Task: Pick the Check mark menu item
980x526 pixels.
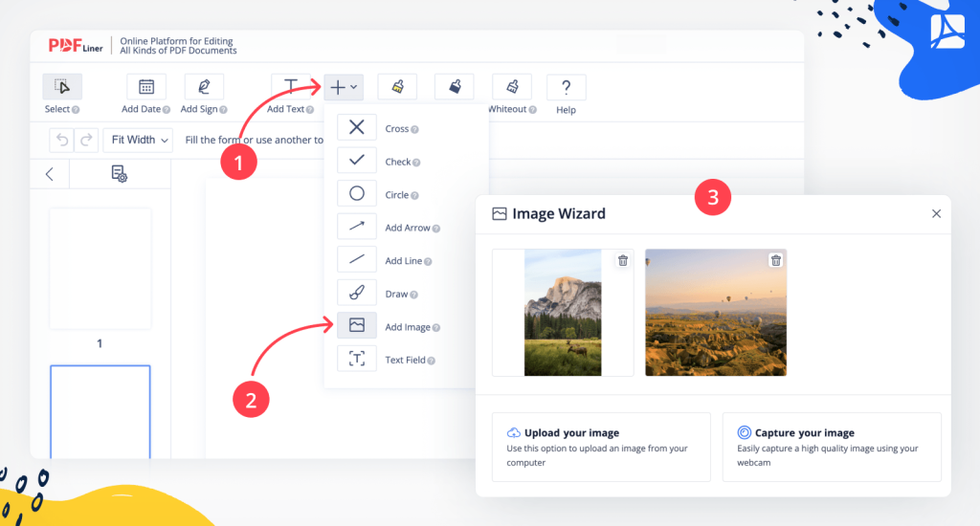Action: [x=379, y=161]
